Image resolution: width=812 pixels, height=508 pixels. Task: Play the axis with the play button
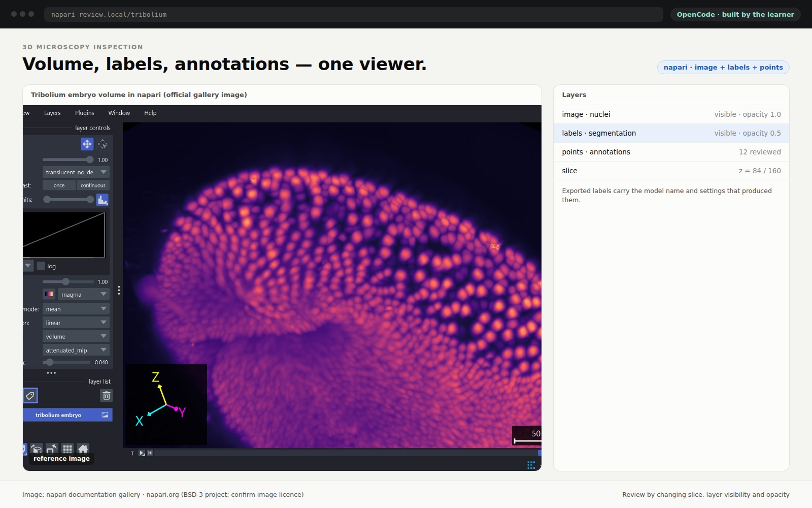coord(142,453)
